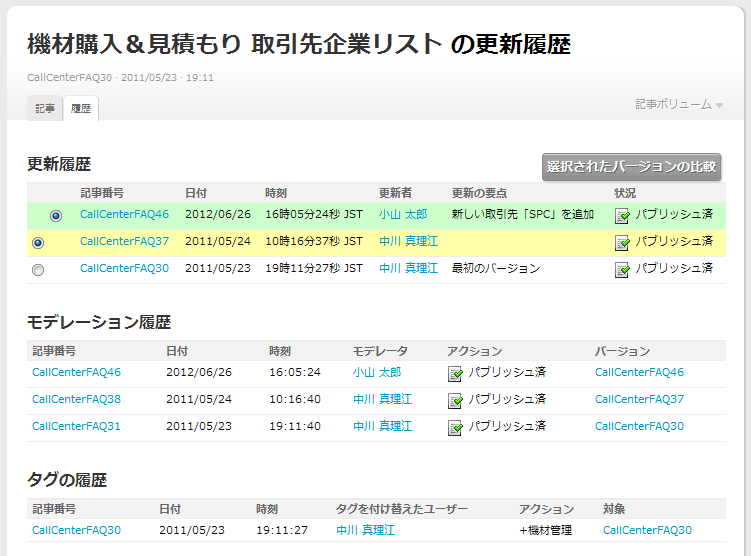The height and width of the screenshot is (556, 751).
Task: Open CallCenterFAQ46 article link in moderation history
Action: coord(76,372)
